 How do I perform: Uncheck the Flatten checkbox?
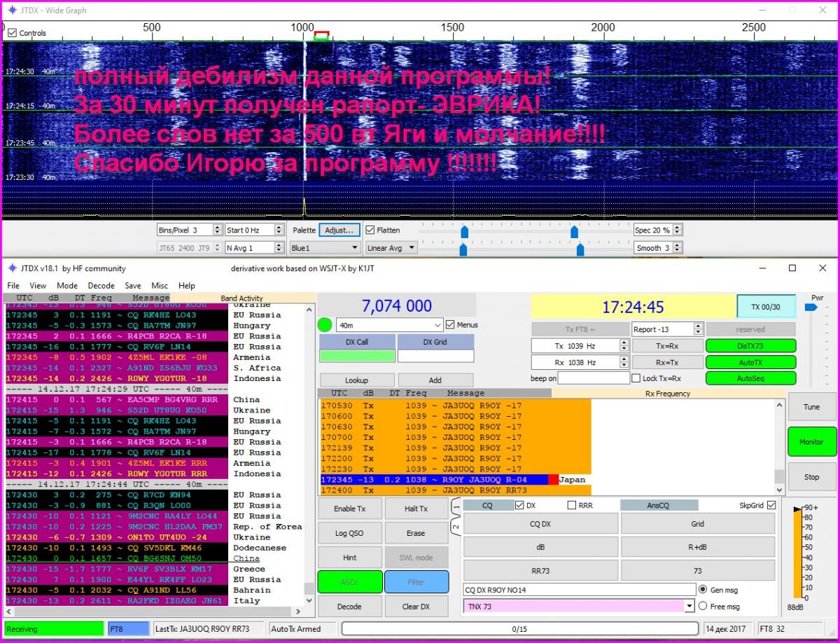point(371,230)
